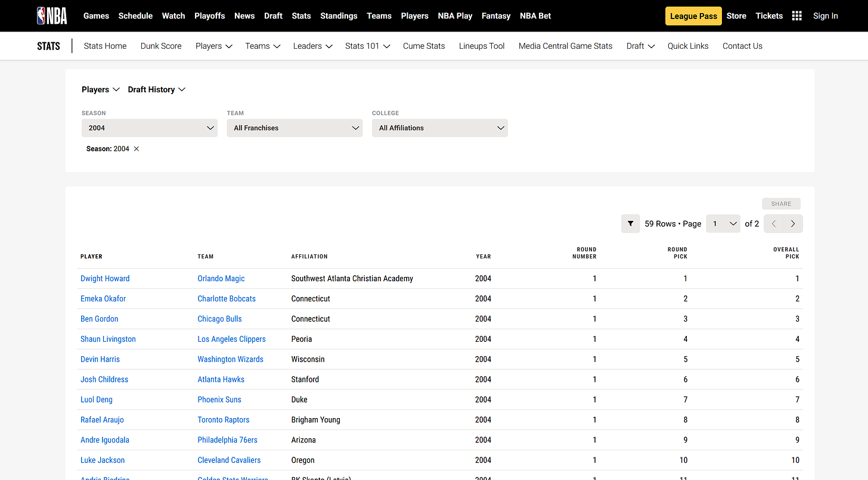Open the Chicago Bulls team link
The height and width of the screenshot is (480, 868).
(220, 319)
